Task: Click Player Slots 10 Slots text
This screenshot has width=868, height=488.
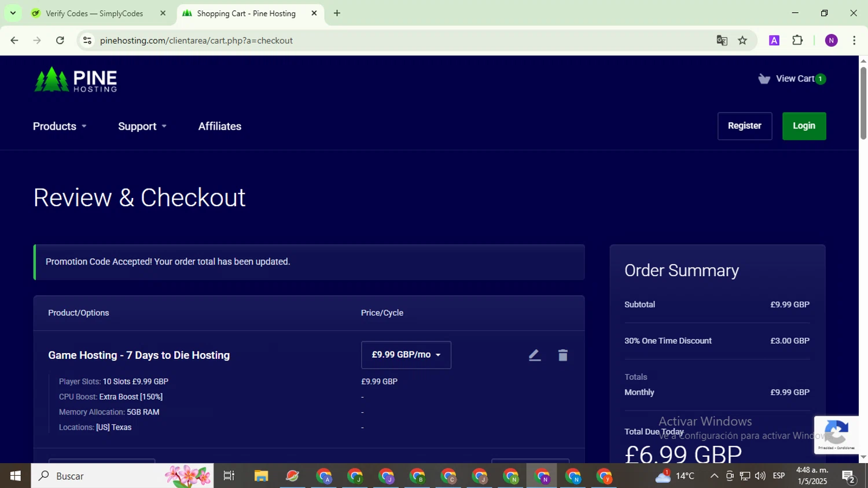Action: (113, 381)
